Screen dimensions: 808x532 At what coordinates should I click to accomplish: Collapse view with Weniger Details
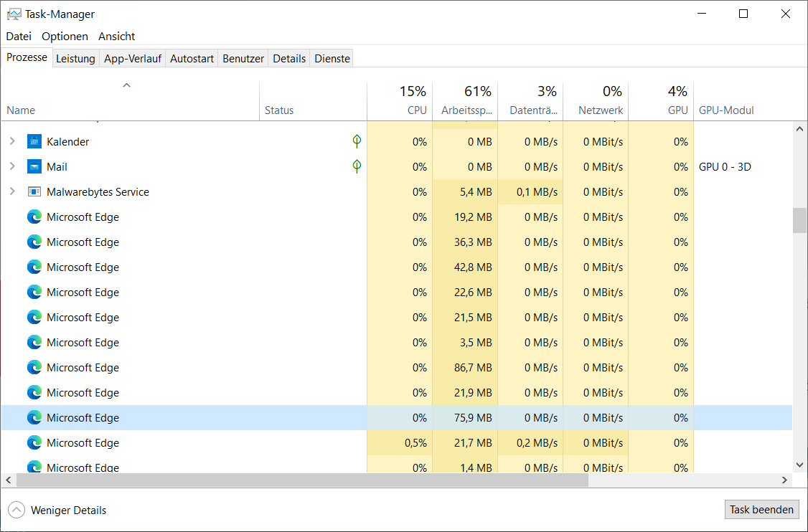(57, 510)
